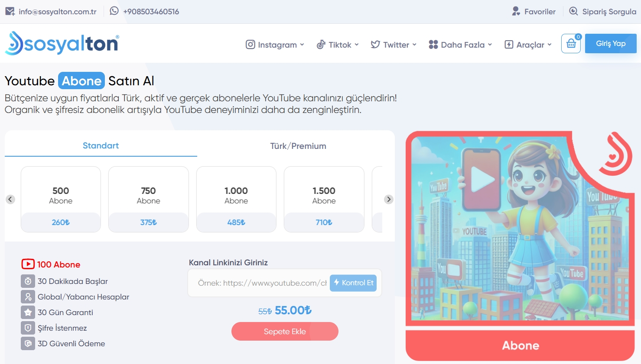Viewport: 641px width, 364px height.
Task: Click the 375₺ price label
Action: point(149,222)
